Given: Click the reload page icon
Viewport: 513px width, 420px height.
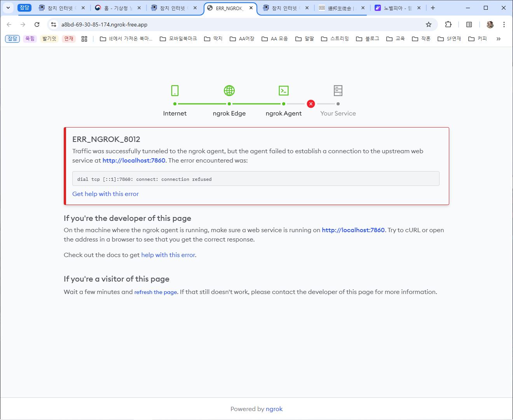Looking at the screenshot, I should [37, 24].
